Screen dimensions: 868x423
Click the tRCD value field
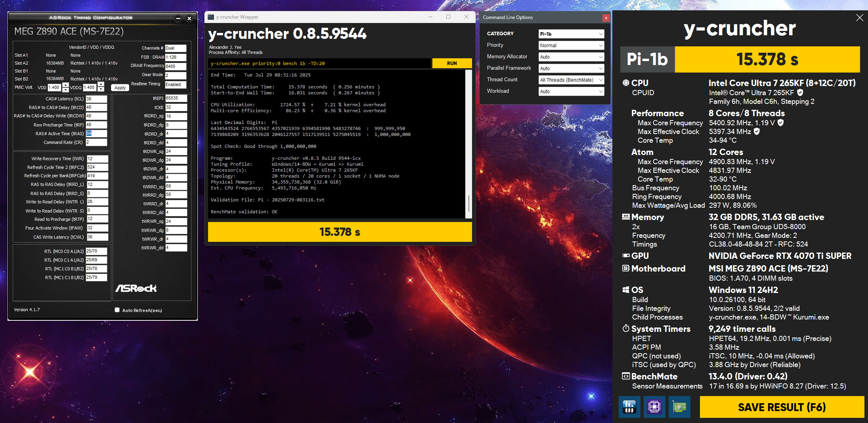tap(96, 107)
